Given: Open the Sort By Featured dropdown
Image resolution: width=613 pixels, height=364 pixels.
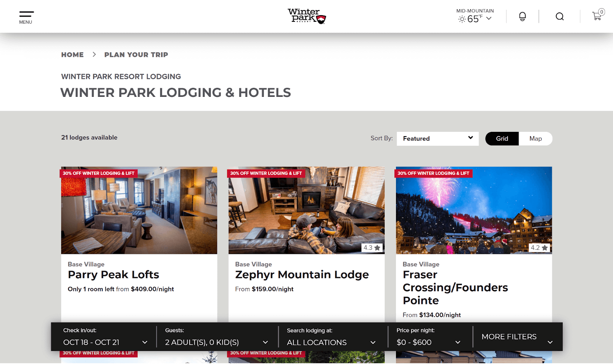Looking at the screenshot, I should (x=438, y=138).
